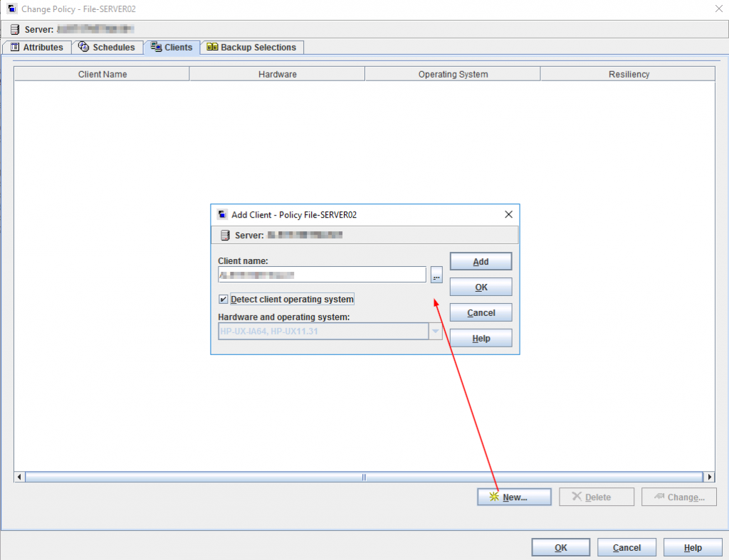The width and height of the screenshot is (729, 560).
Task: Click the server icon in main window
Action: coord(15,30)
